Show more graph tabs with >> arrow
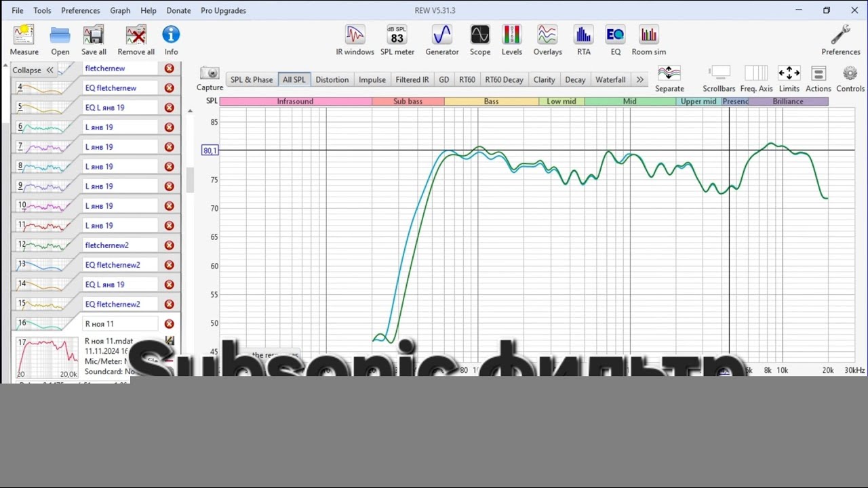The image size is (868, 488). click(639, 79)
